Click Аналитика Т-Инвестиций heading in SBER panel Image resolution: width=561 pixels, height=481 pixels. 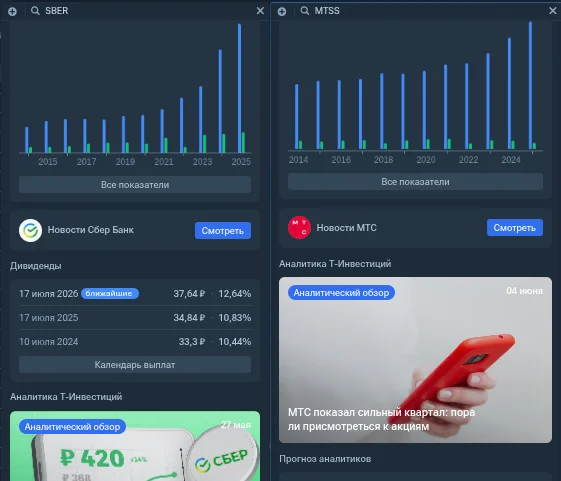click(x=66, y=397)
